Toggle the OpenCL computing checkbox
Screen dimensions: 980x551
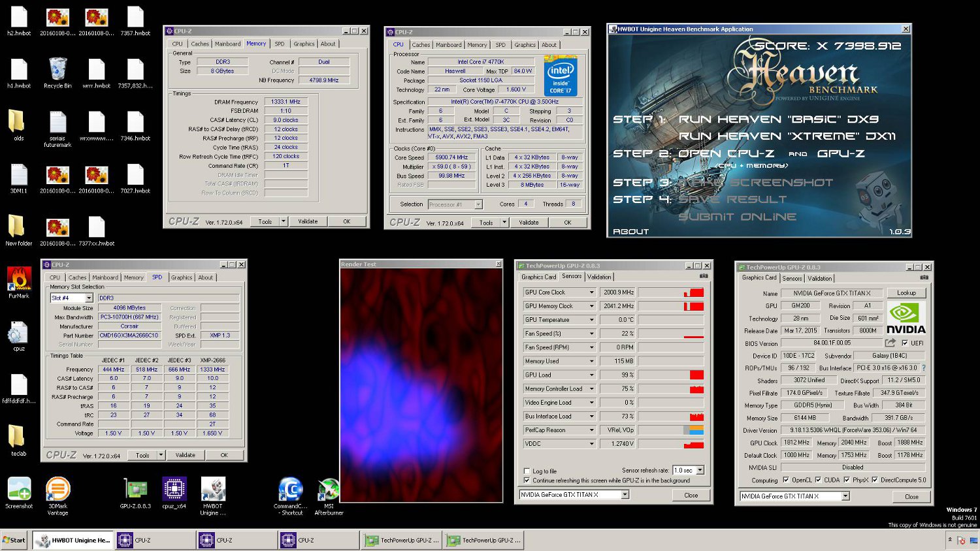pos(786,480)
